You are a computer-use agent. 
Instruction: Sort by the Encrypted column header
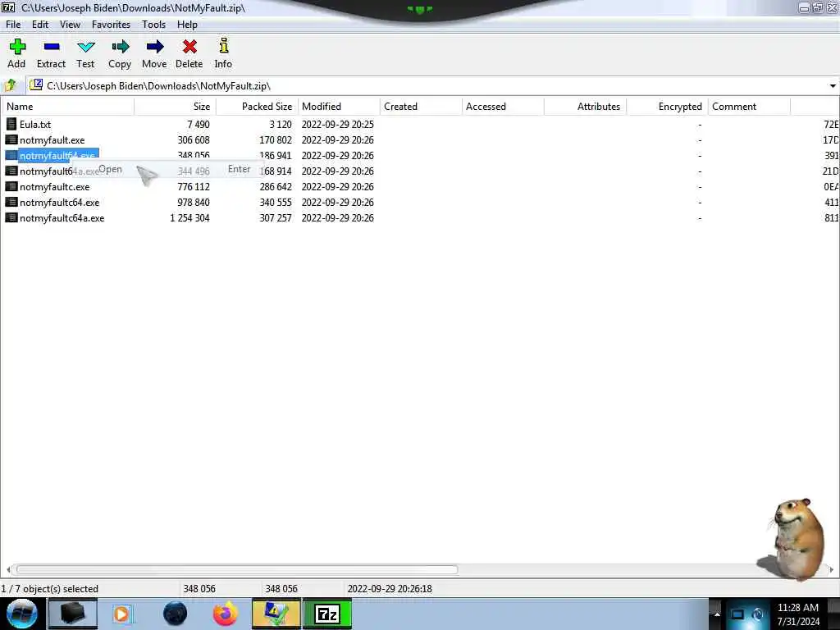667,107
